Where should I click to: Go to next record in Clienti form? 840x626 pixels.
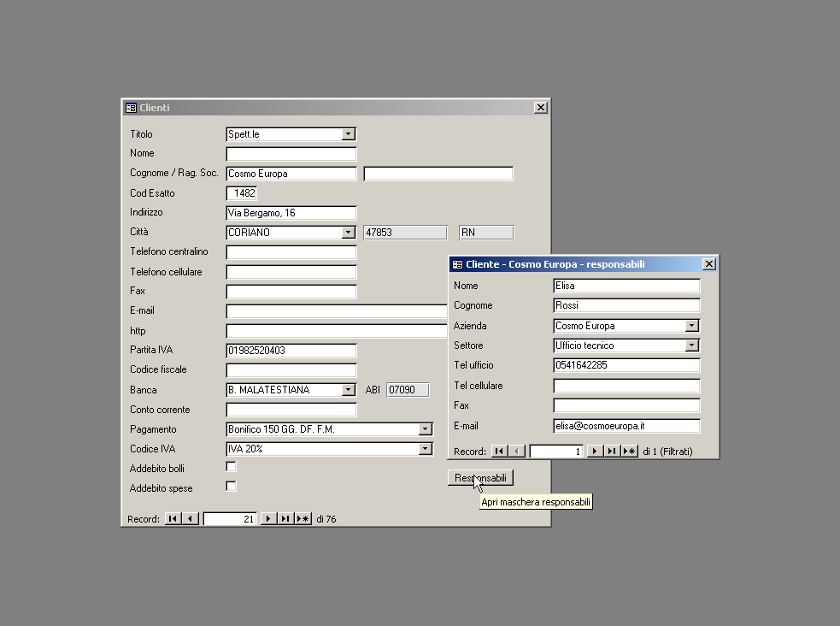(268, 519)
